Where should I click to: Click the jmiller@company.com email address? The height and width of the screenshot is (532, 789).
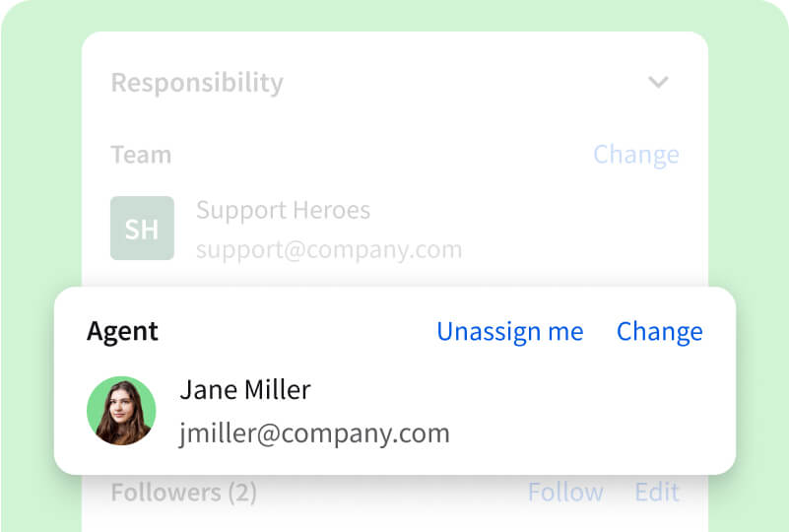pos(314,432)
